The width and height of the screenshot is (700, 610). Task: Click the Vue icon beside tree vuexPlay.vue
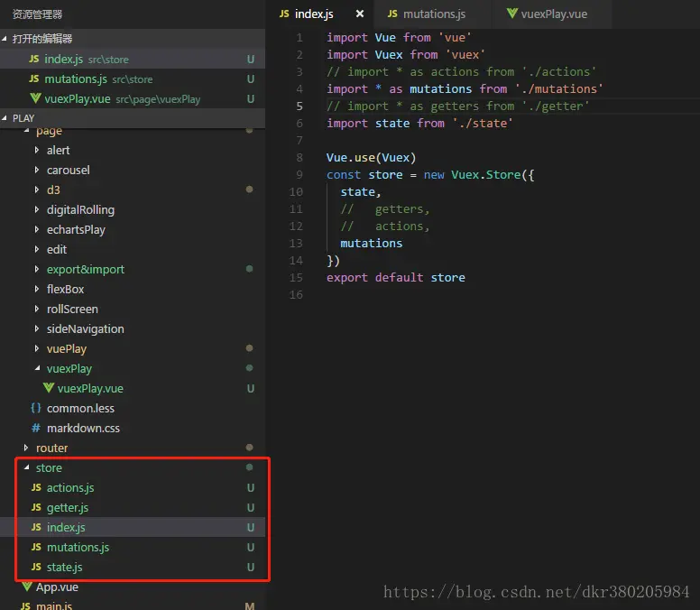(x=49, y=388)
